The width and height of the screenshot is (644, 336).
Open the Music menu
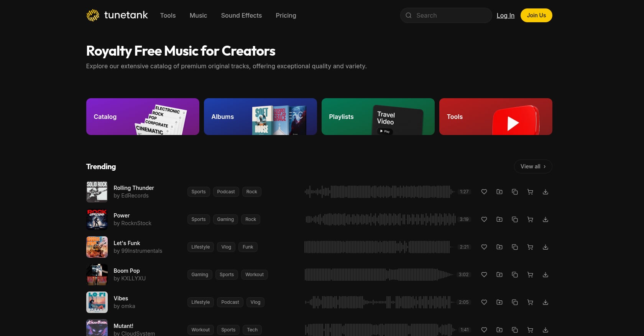(198, 15)
